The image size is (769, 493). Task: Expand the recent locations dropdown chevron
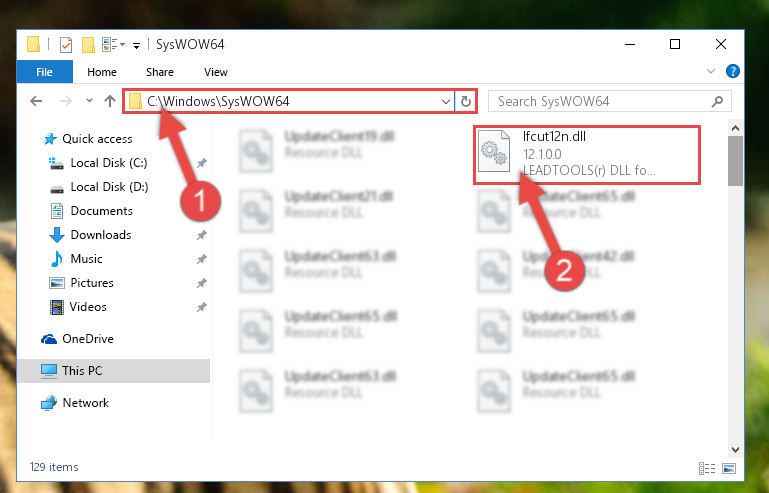89,101
